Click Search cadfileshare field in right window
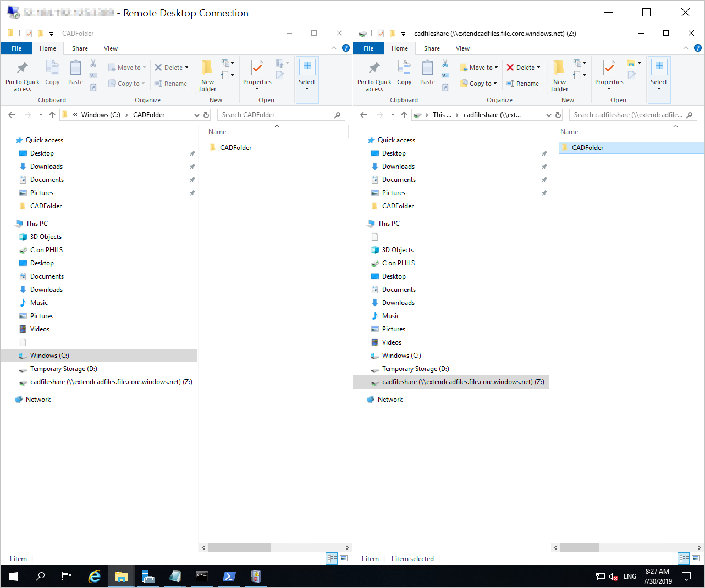Viewport: 705px width, 588px height. [x=633, y=115]
